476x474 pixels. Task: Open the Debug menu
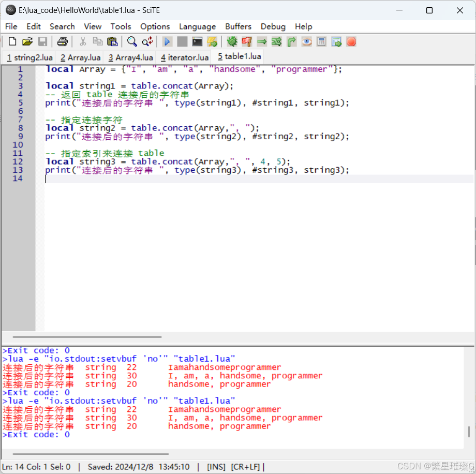point(273,26)
